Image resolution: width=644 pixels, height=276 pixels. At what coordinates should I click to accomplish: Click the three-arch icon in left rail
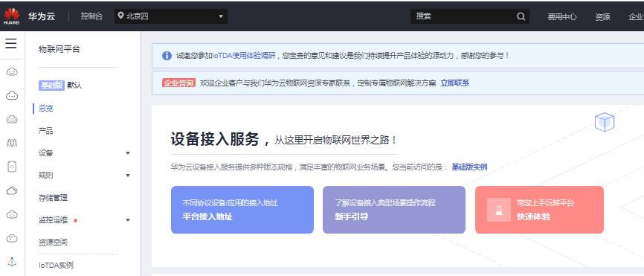12,143
